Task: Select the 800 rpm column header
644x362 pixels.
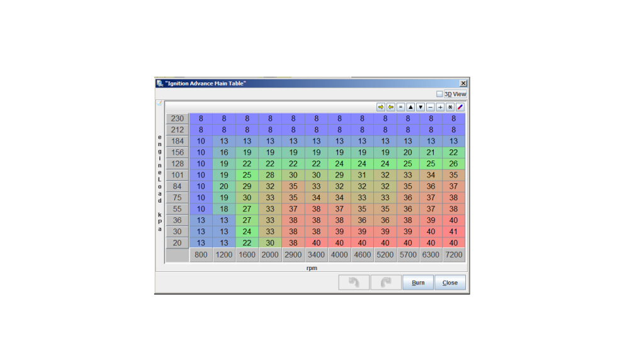Action: (x=201, y=255)
